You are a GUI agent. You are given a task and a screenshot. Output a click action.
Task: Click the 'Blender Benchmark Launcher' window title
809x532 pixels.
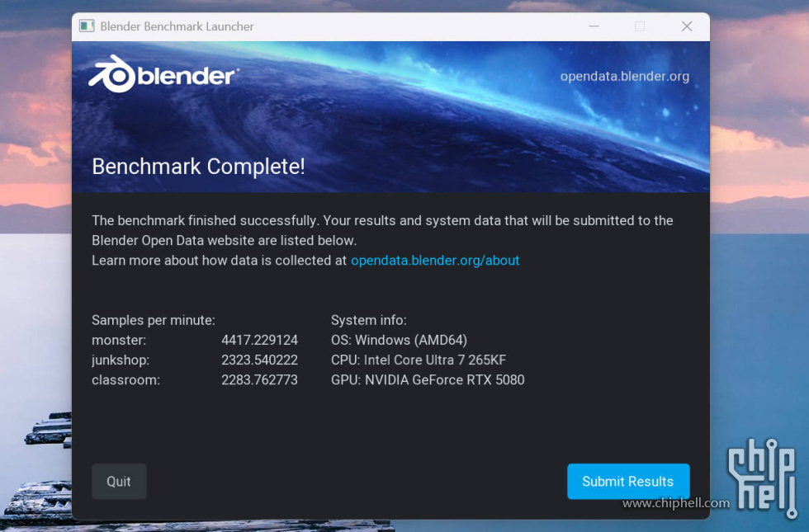coord(177,26)
